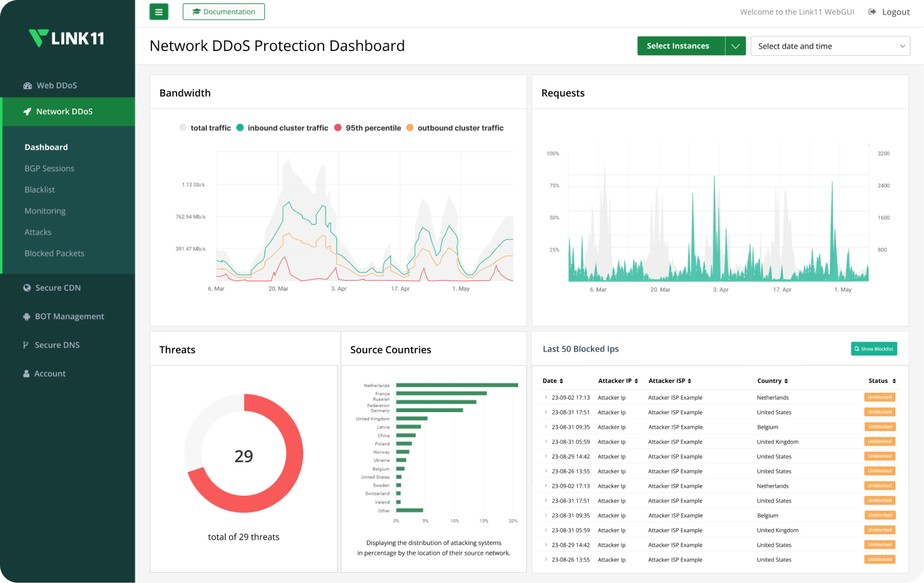Open BOT Management from the sidebar
924x583 pixels.
click(69, 316)
